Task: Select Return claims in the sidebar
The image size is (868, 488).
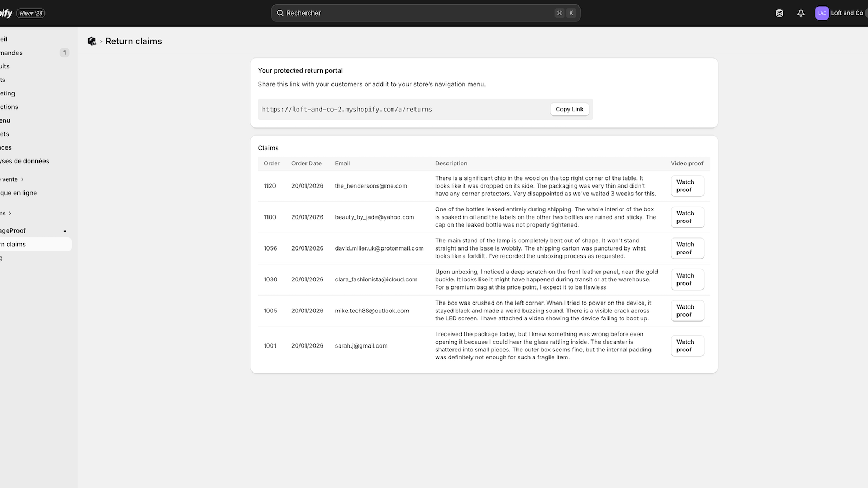Action: tap(14, 244)
